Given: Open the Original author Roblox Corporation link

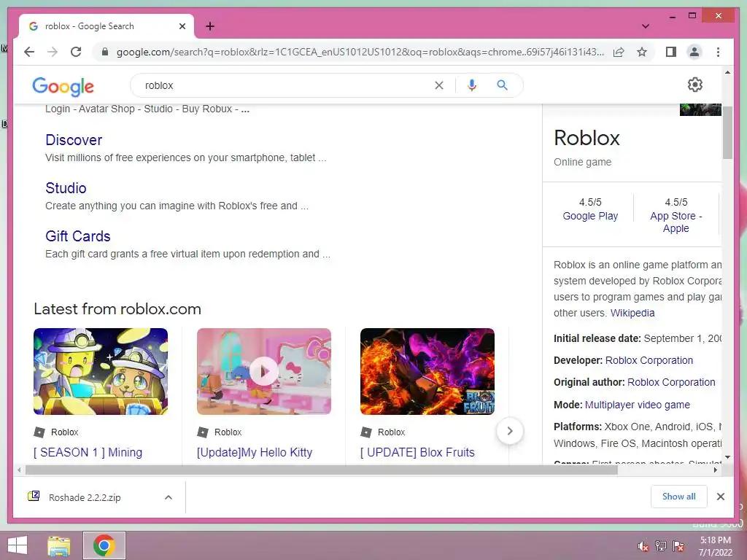Looking at the screenshot, I should point(671,382).
